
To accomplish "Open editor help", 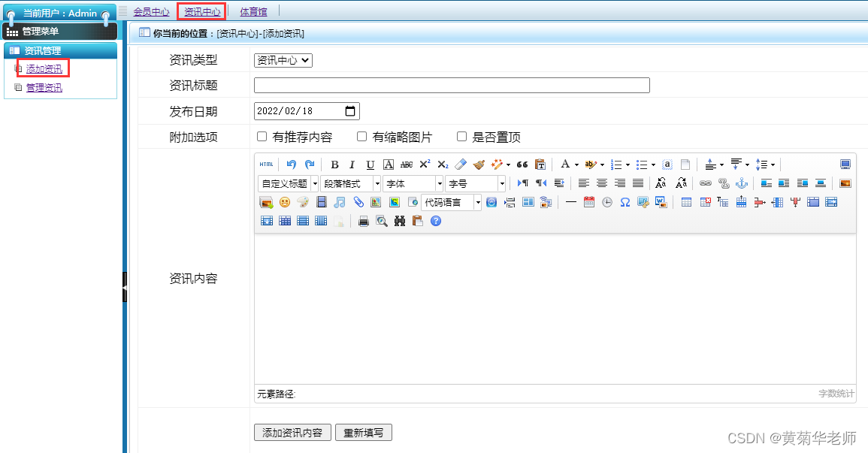I will 436,222.
